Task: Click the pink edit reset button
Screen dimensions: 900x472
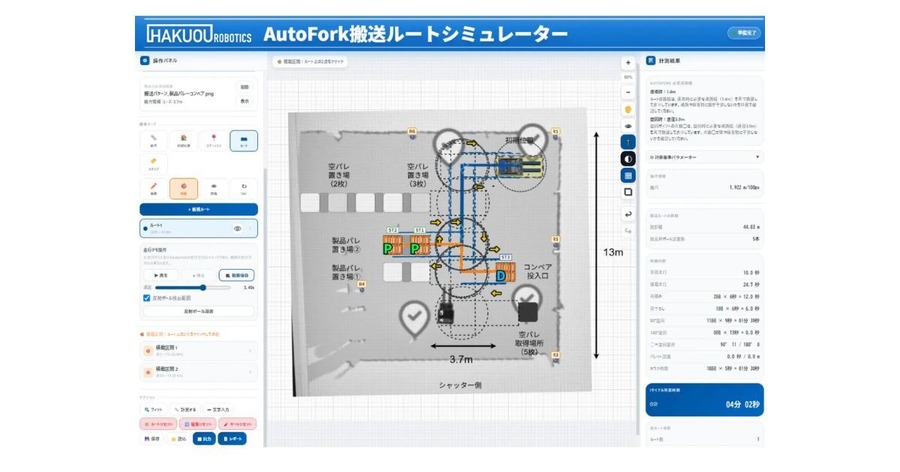Action: pyautogui.click(x=197, y=424)
